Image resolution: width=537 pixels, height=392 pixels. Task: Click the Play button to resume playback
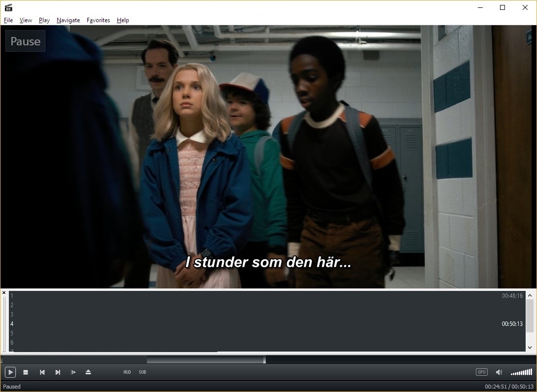(x=10, y=372)
